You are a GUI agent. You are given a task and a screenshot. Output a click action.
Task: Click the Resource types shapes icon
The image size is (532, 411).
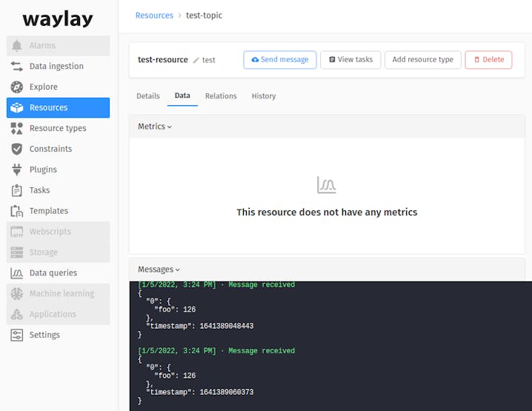[16, 128]
